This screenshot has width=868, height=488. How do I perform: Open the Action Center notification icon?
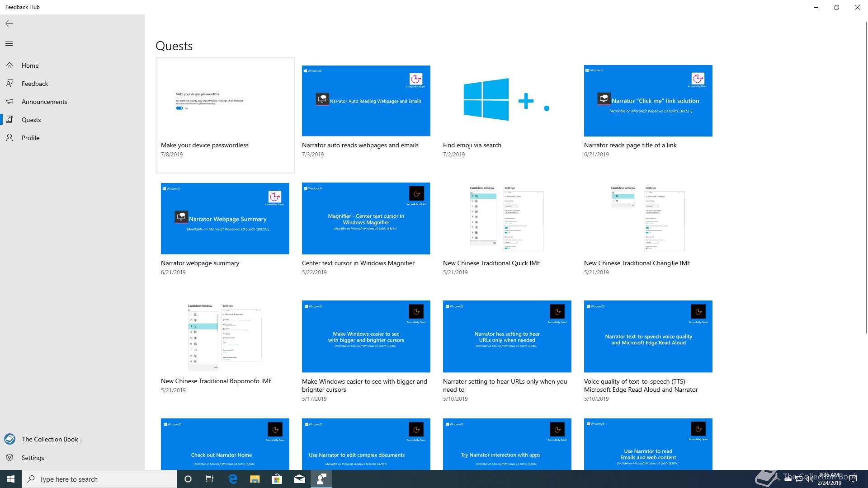(x=853, y=479)
